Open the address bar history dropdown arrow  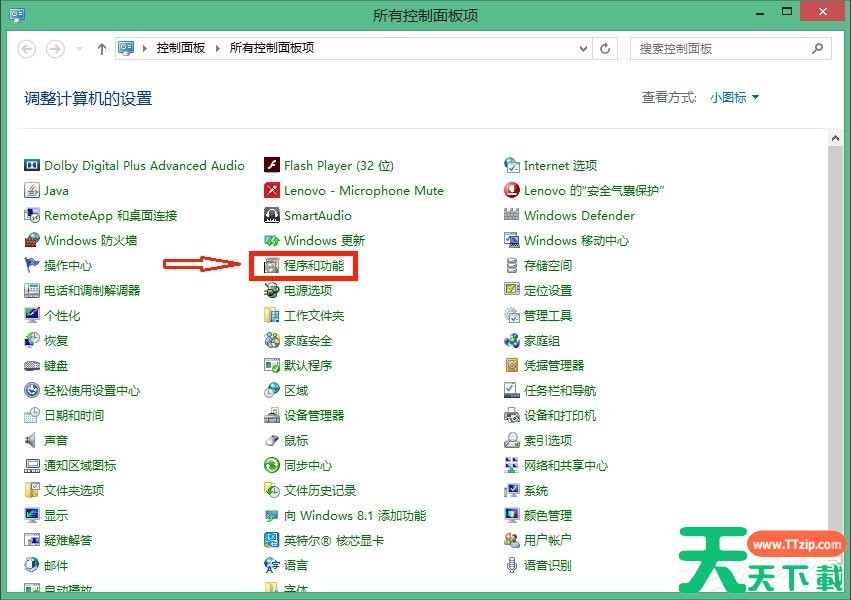tap(584, 48)
